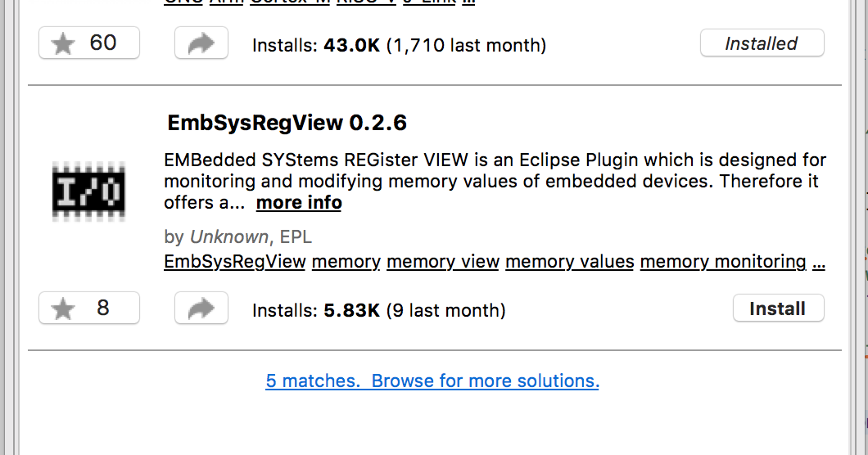868x455 pixels.
Task: Click the Unknown author name
Action: click(x=229, y=237)
